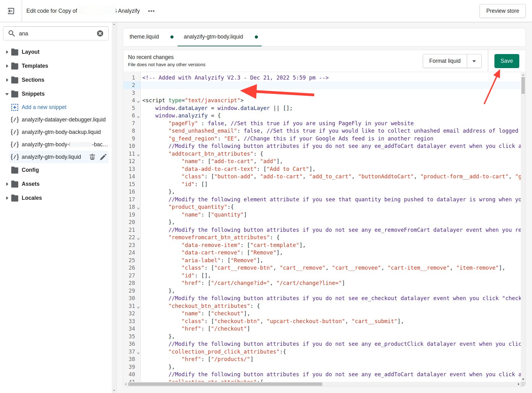Delete analyzify-gtm-body.liquid using the trash icon

point(92,157)
